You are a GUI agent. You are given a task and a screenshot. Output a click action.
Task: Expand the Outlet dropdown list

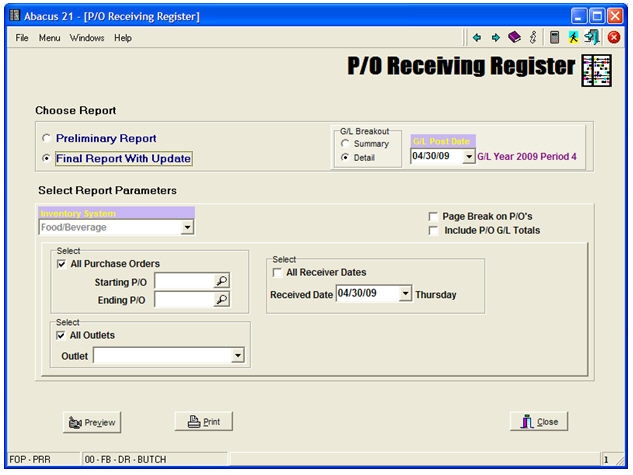click(237, 354)
